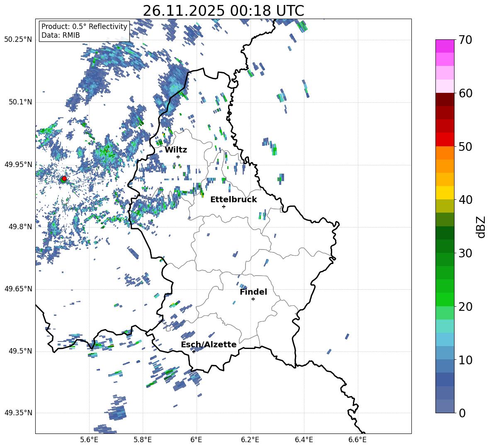The width and height of the screenshot is (491, 448).
Task: Click the 49.65°N latitude label
Action: pos(18,288)
